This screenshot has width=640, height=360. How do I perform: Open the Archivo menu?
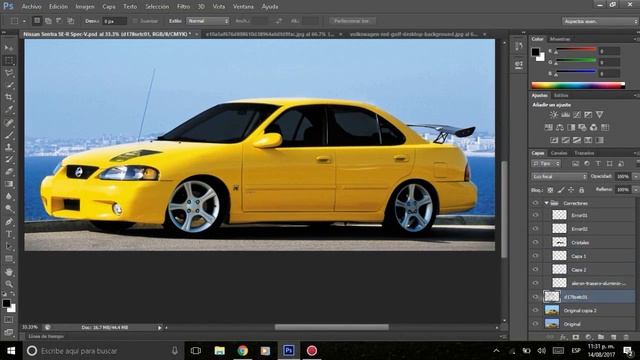[31, 7]
